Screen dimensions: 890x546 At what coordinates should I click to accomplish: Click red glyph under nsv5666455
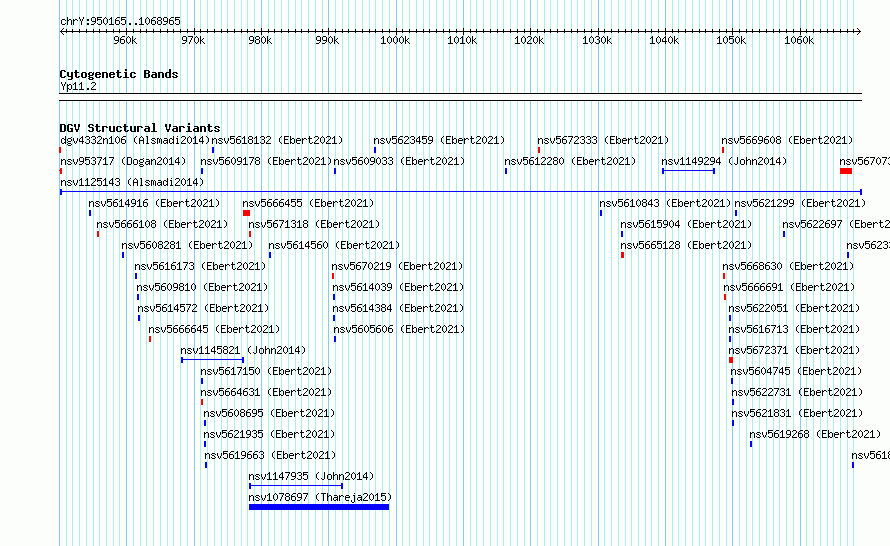click(246, 213)
